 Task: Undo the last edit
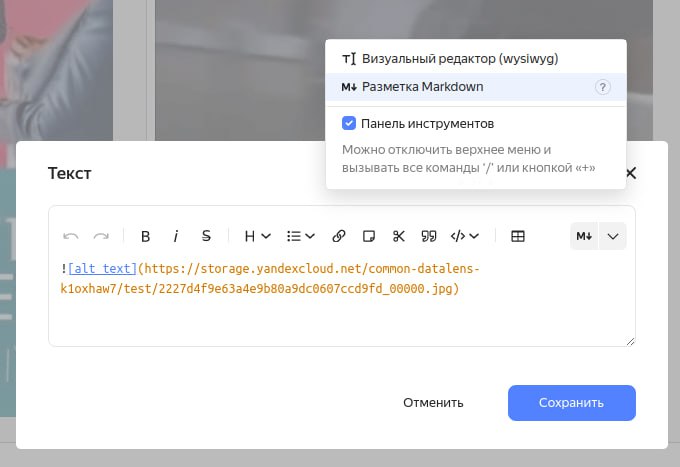71,236
